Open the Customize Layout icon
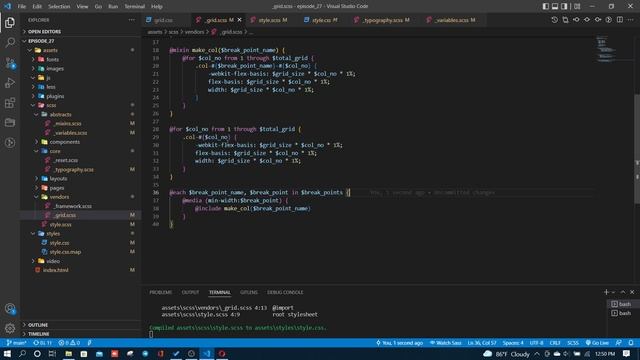Screen dimensions: 640x360 coord(577,6)
